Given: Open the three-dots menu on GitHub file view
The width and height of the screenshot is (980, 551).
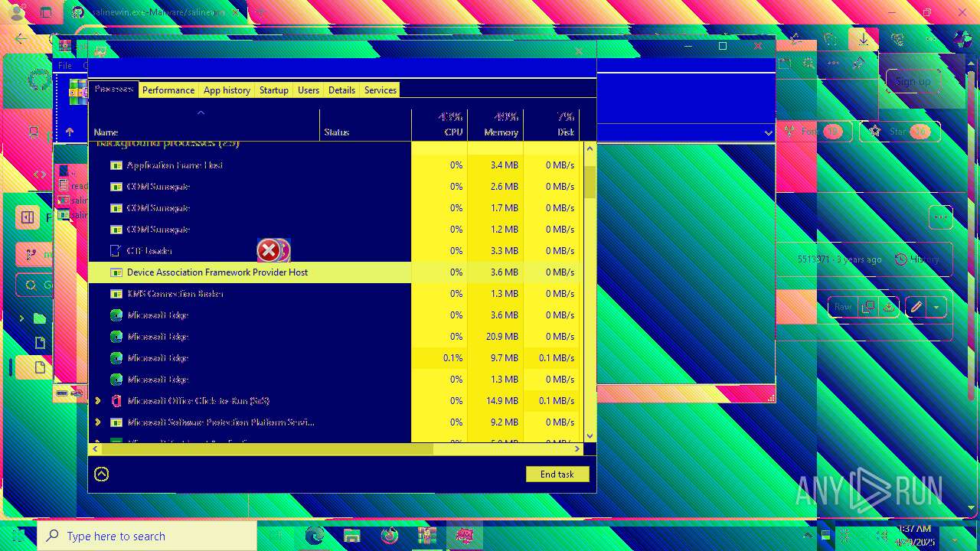Looking at the screenshot, I should [940, 217].
